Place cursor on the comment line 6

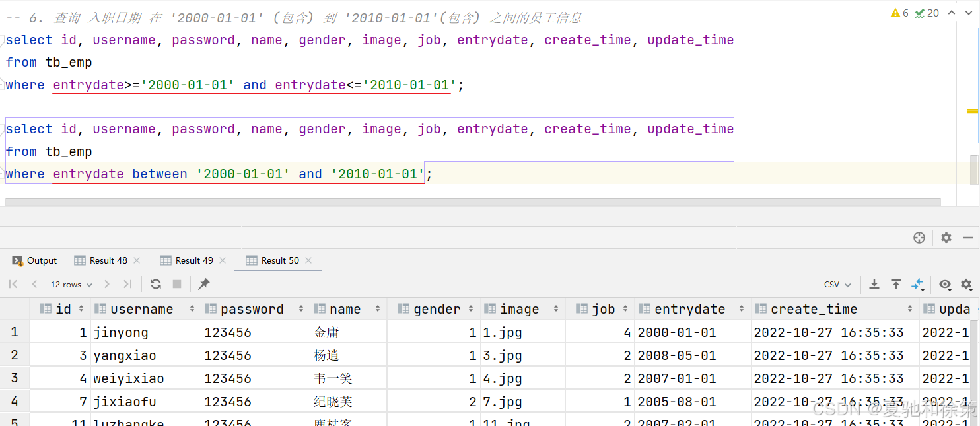pyautogui.click(x=294, y=18)
